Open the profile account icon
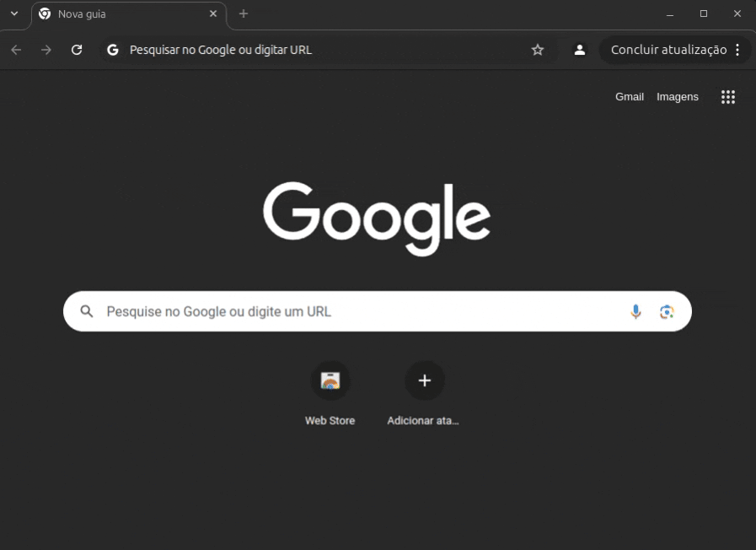Screen dimensions: 756x550 coord(580,50)
